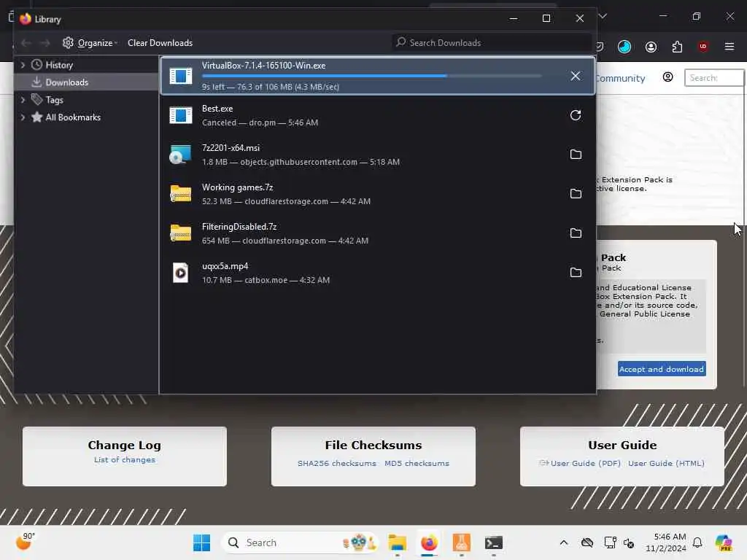747x560 pixels.
Task: Open the Windows Start menu
Action: 201,542
